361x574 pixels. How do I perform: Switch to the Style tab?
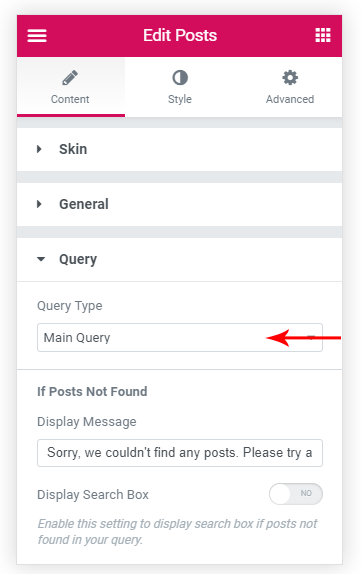[x=180, y=87]
